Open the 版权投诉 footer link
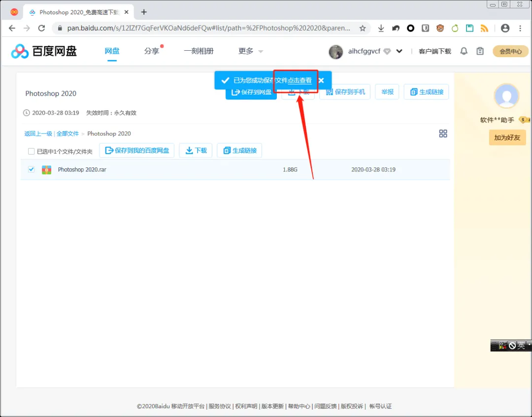 352,406
